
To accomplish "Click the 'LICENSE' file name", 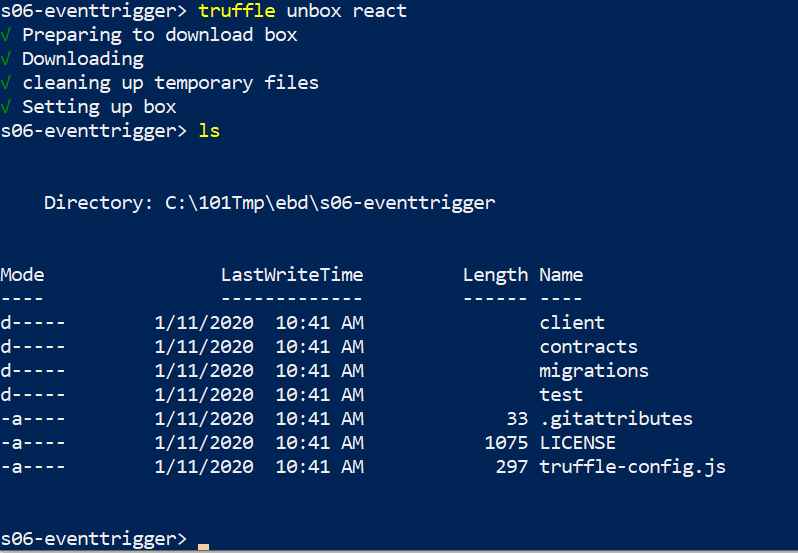I will (578, 443).
